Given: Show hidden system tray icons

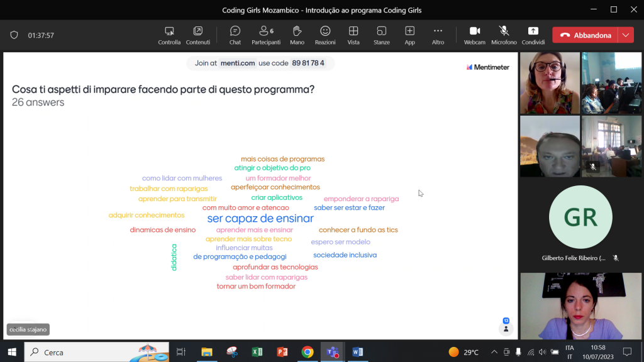Looking at the screenshot, I should (x=494, y=352).
